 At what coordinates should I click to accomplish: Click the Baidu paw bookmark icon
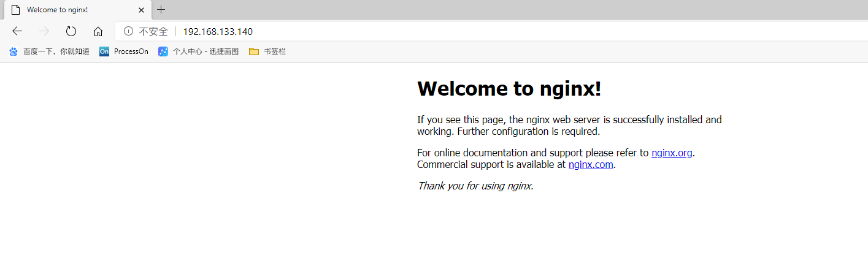tap(13, 51)
